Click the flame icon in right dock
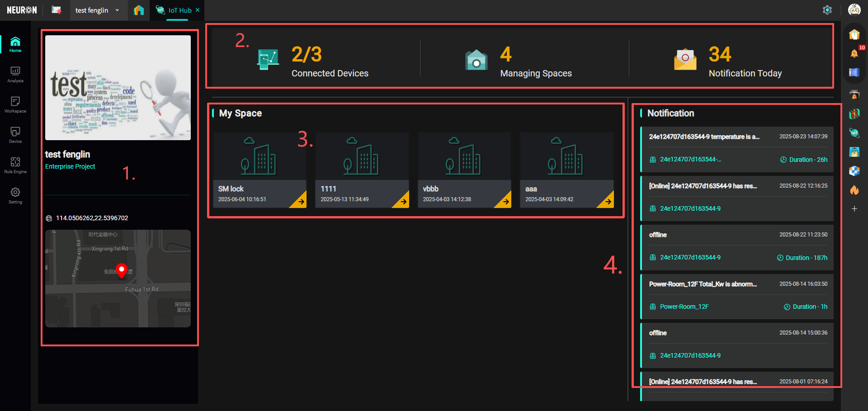 click(854, 190)
